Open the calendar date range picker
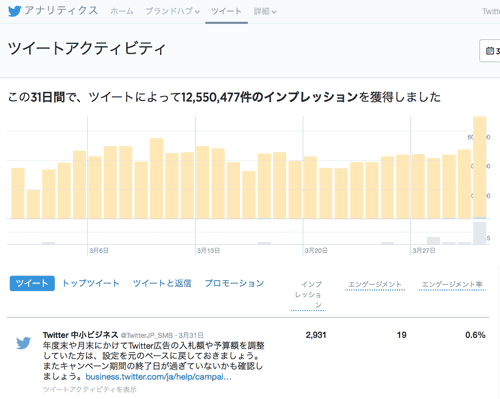 pyautogui.click(x=490, y=51)
